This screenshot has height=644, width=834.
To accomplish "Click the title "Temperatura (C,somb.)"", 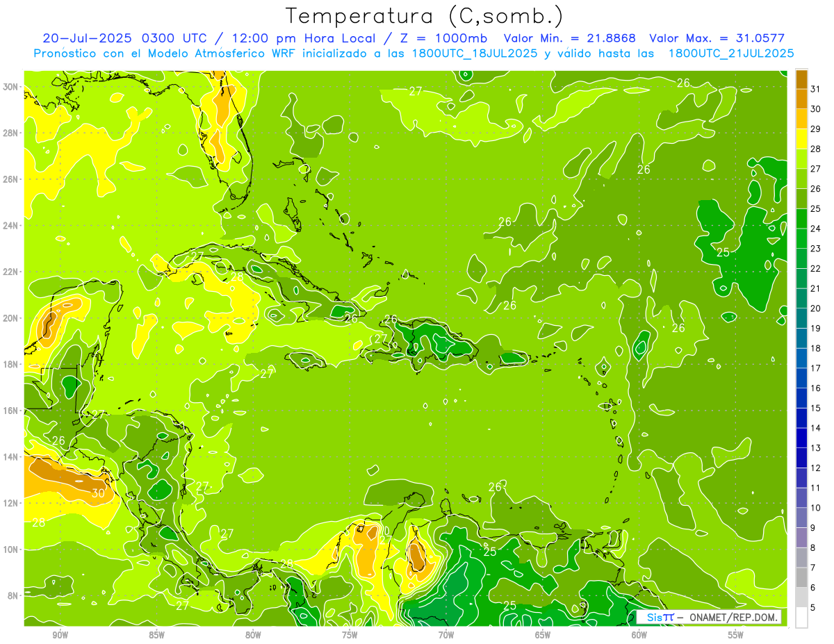I will (425, 16).
